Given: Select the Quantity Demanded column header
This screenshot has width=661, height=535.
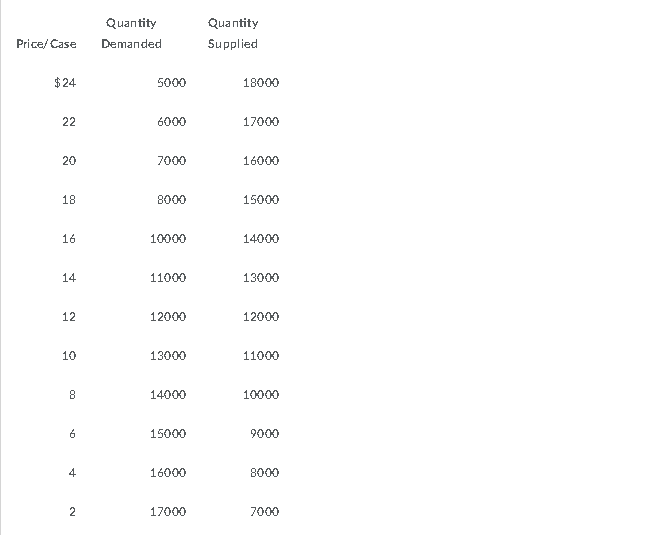Looking at the screenshot, I should click(x=132, y=33).
